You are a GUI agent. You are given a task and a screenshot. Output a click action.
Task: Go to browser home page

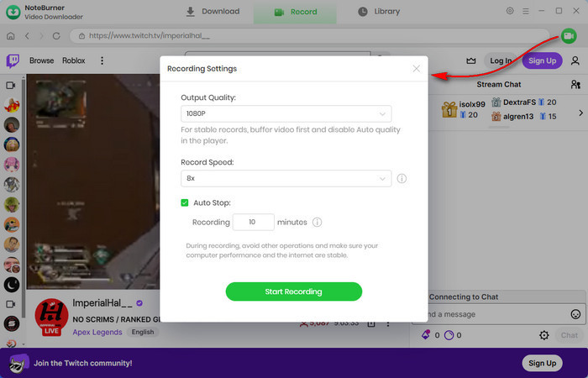pos(10,37)
